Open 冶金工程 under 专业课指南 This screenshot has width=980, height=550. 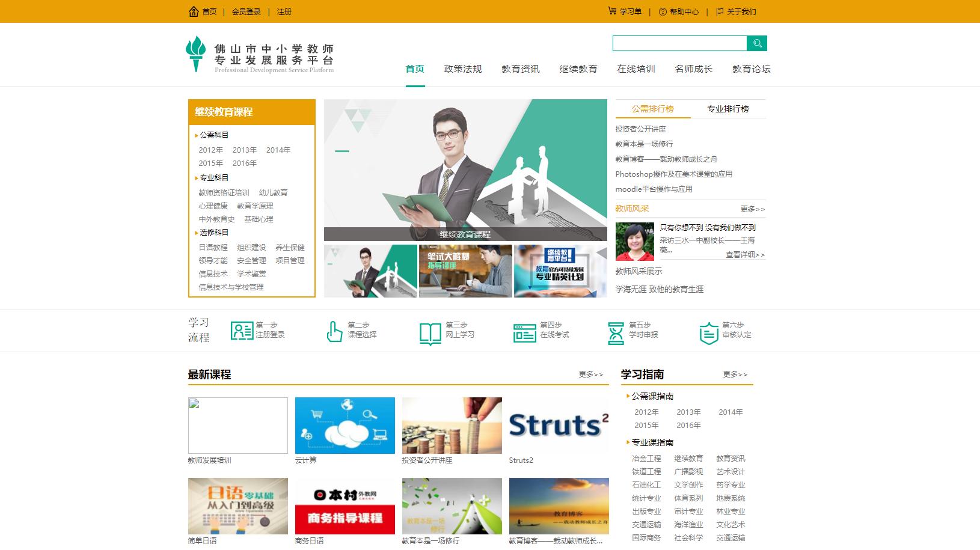pos(646,459)
